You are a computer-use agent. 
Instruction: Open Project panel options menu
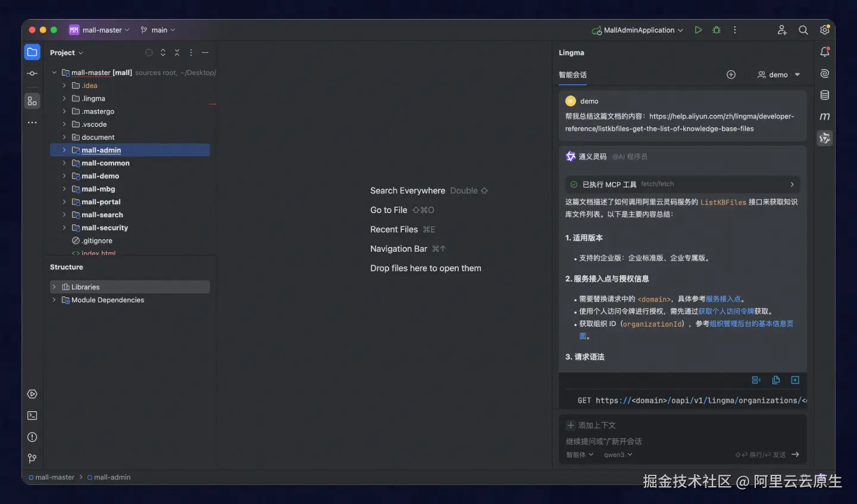point(191,52)
